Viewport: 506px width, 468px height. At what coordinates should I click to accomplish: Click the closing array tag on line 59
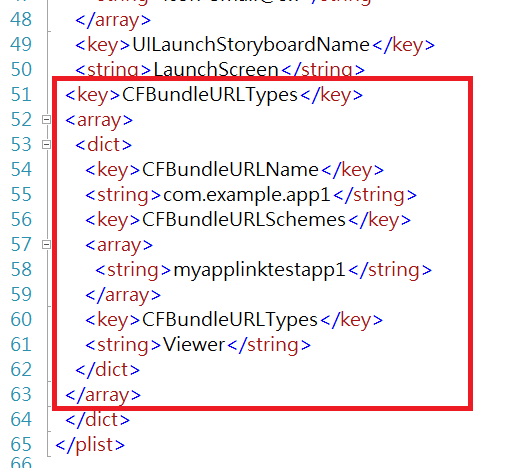123,295
